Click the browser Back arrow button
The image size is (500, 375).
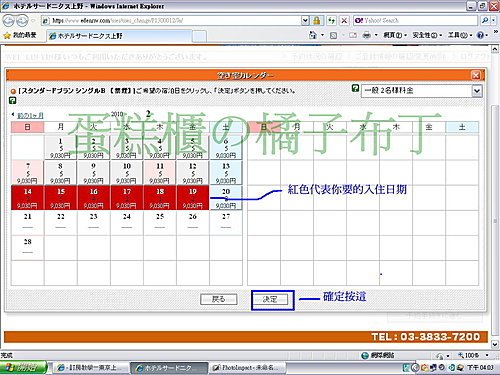(x=8, y=21)
